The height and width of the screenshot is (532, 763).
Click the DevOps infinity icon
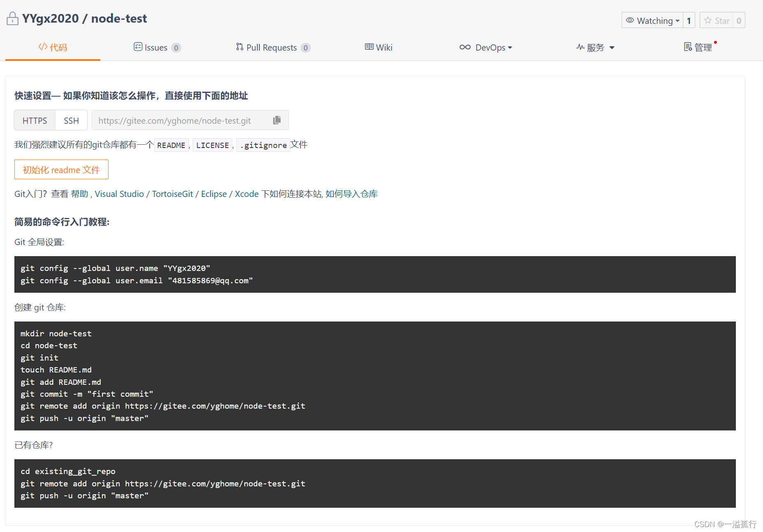coord(465,47)
